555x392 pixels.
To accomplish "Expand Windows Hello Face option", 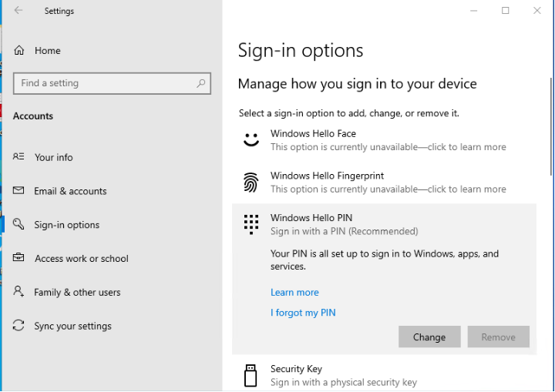I will pos(384,140).
